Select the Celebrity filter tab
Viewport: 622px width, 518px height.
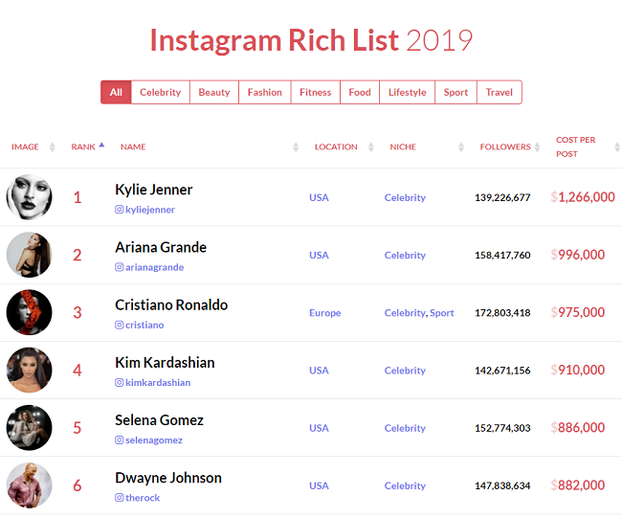(x=160, y=92)
